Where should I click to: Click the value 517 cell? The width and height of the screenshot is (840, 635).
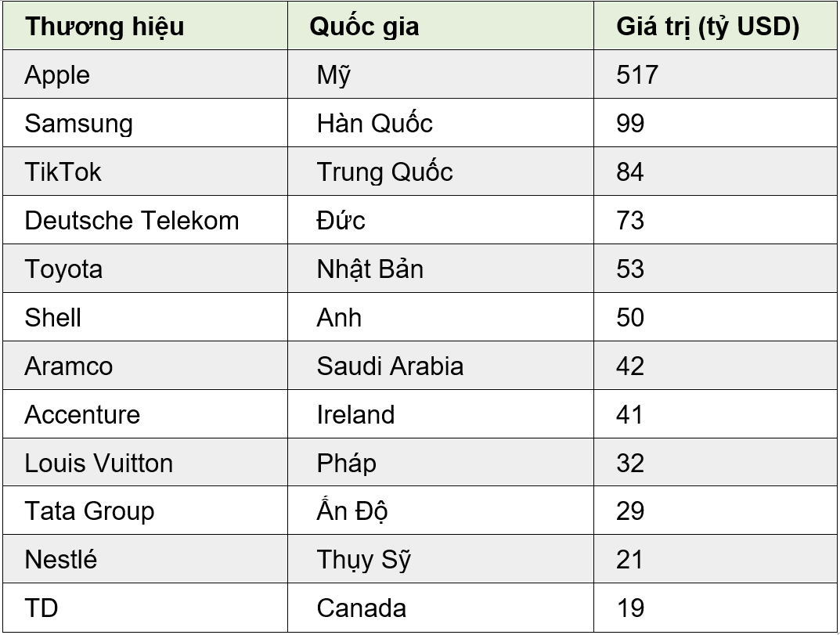pyautogui.click(x=637, y=75)
